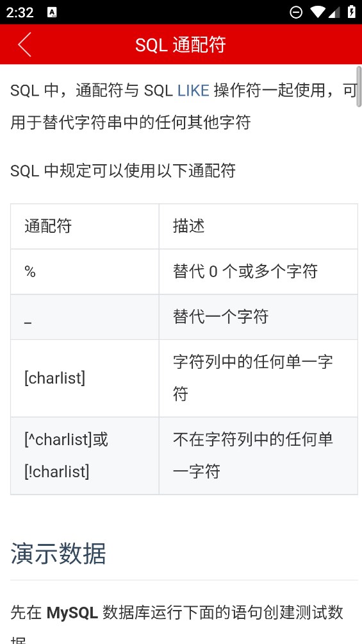Tap the 演示数据 section heading
This screenshot has height=644, width=362.
click(58, 553)
